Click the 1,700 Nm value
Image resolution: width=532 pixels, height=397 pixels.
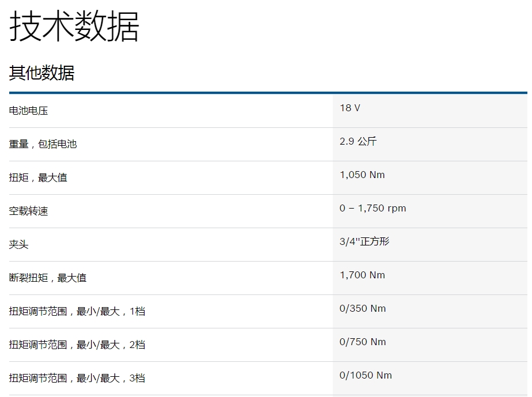[362, 275]
